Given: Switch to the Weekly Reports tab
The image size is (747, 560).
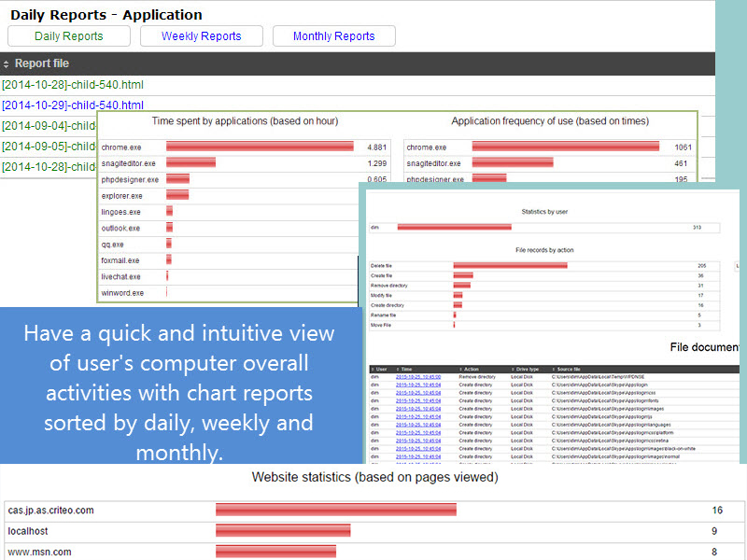Looking at the screenshot, I should tap(201, 36).
